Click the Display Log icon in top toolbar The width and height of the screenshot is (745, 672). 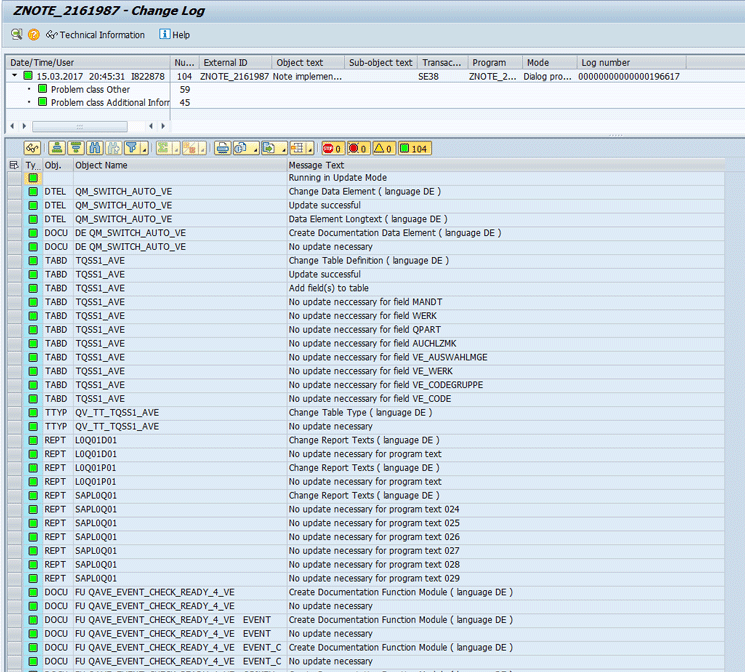pos(16,35)
